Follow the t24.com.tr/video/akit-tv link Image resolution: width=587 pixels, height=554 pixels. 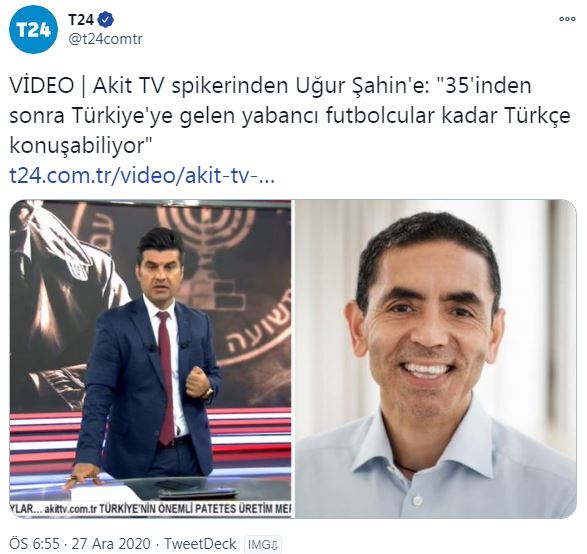click(142, 176)
